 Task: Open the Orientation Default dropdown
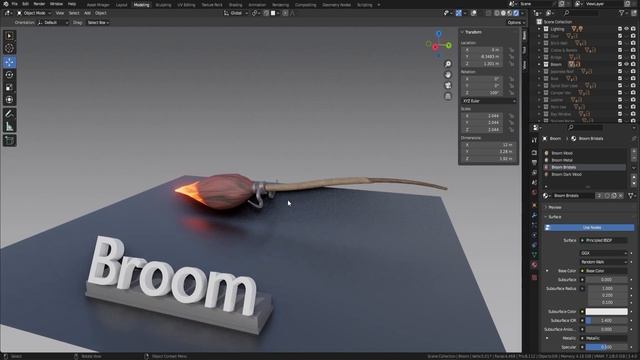point(53,23)
